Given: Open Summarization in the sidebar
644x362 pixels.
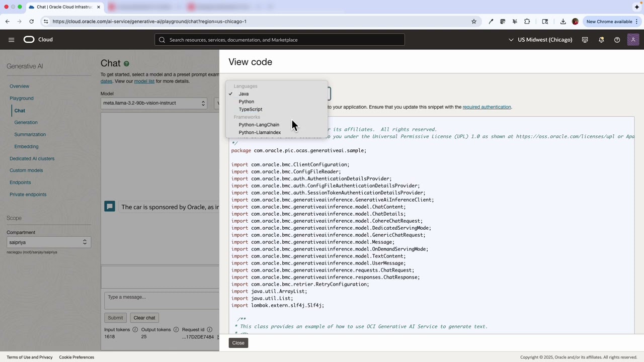Looking at the screenshot, I should (x=30, y=135).
